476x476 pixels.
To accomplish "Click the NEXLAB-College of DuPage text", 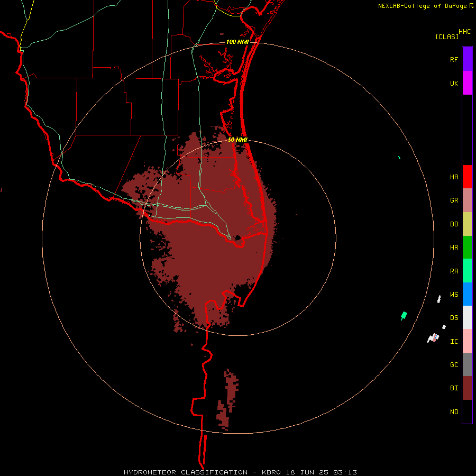I will [422, 6].
